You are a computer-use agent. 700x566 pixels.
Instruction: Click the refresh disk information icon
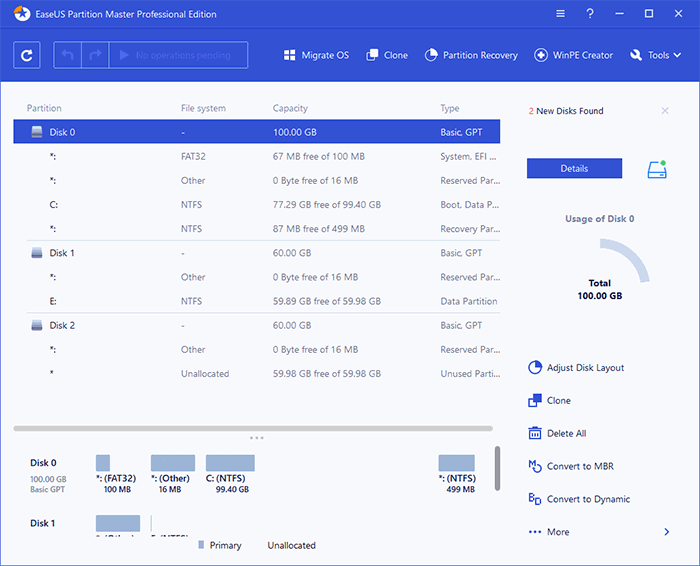[x=27, y=55]
